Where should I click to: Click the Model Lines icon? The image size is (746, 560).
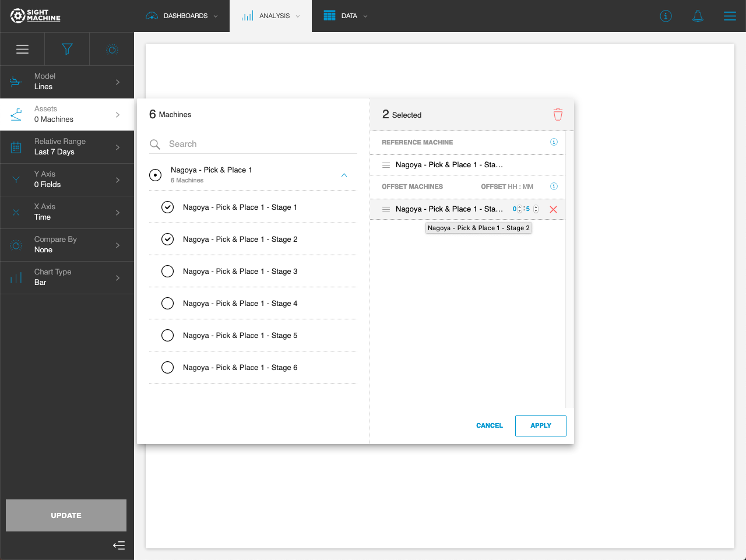pos(16,82)
